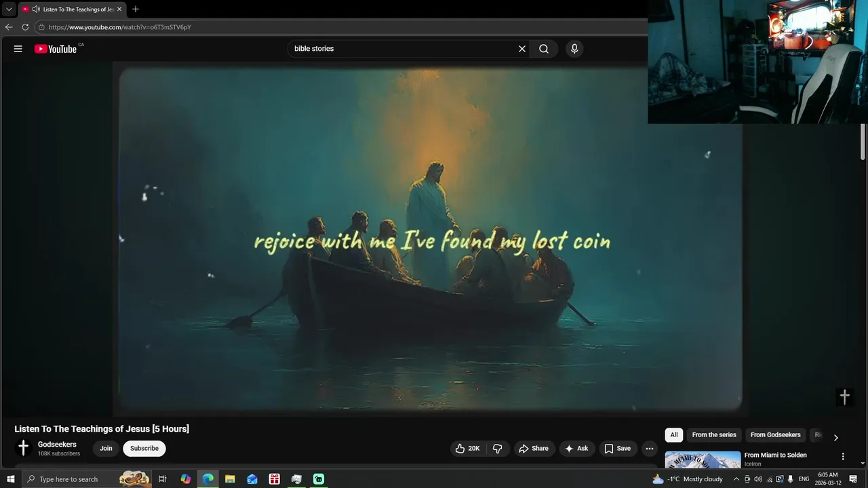868x488 pixels.
Task: Click the tray microphone icon
Action: coord(791,479)
